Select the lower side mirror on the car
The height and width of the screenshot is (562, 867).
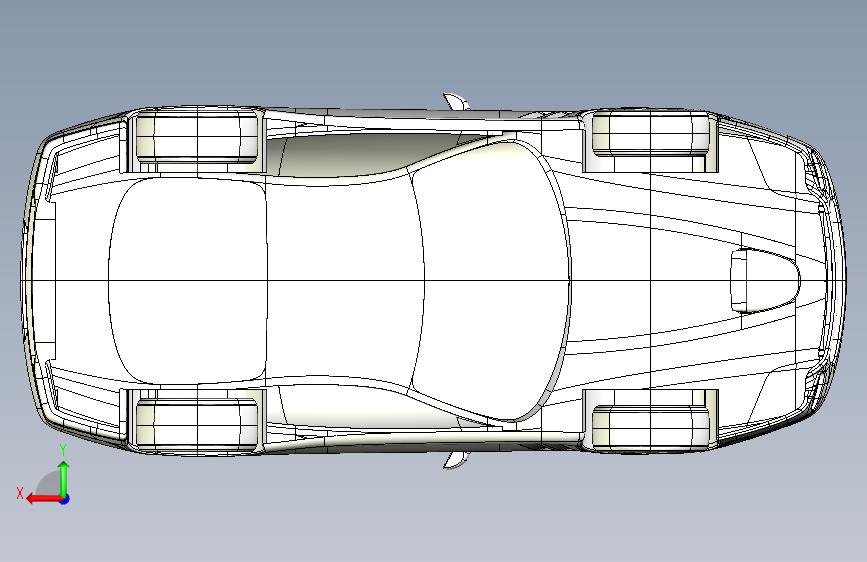(x=457, y=460)
